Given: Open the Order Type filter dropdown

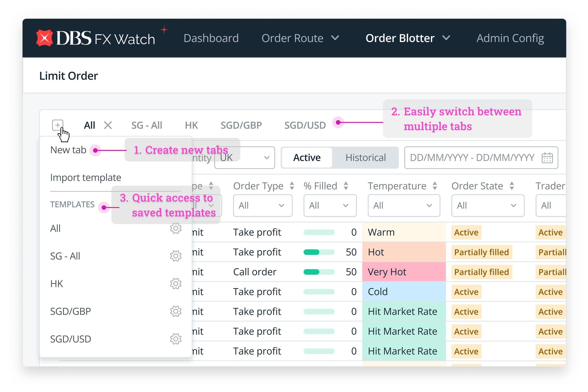Looking at the screenshot, I should click(x=262, y=206).
